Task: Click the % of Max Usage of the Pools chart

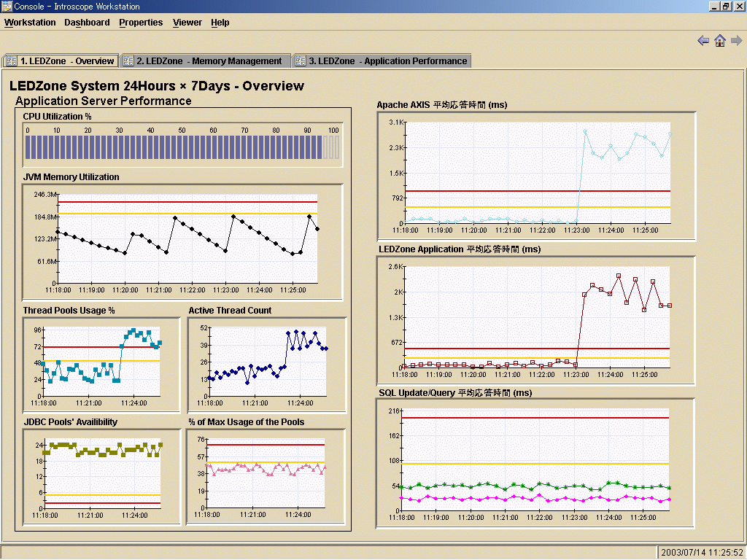Action: click(266, 477)
